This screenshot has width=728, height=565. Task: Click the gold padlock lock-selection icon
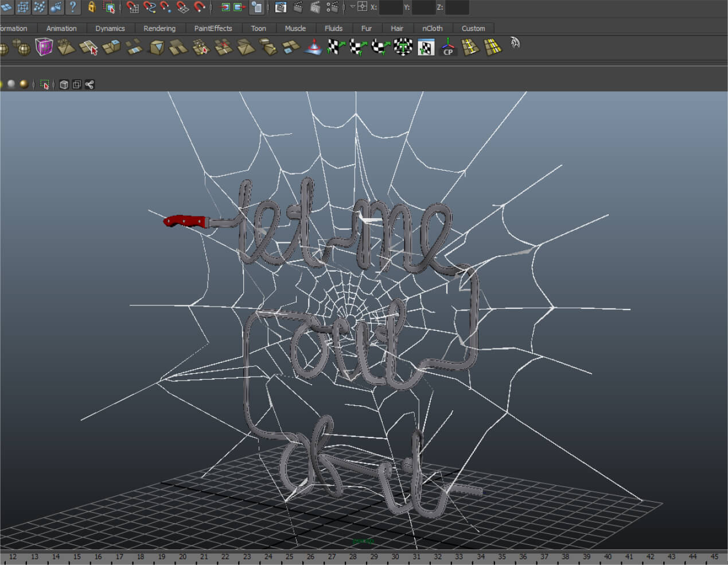point(91,7)
